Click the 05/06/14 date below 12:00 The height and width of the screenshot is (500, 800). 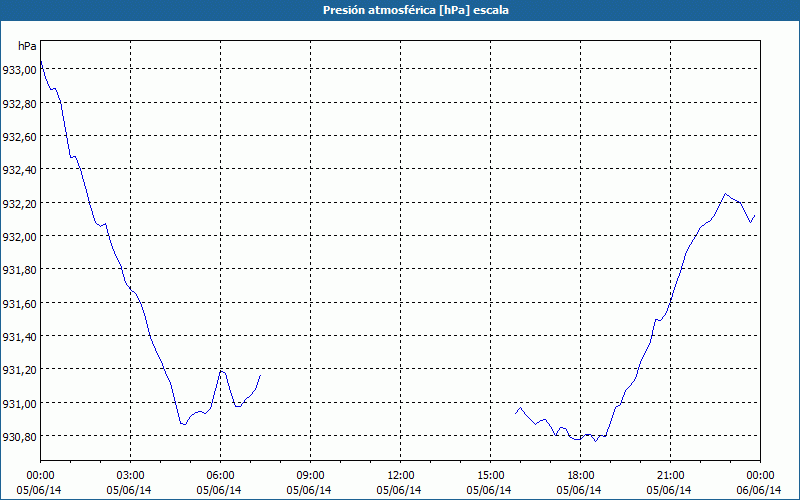pyautogui.click(x=399, y=490)
